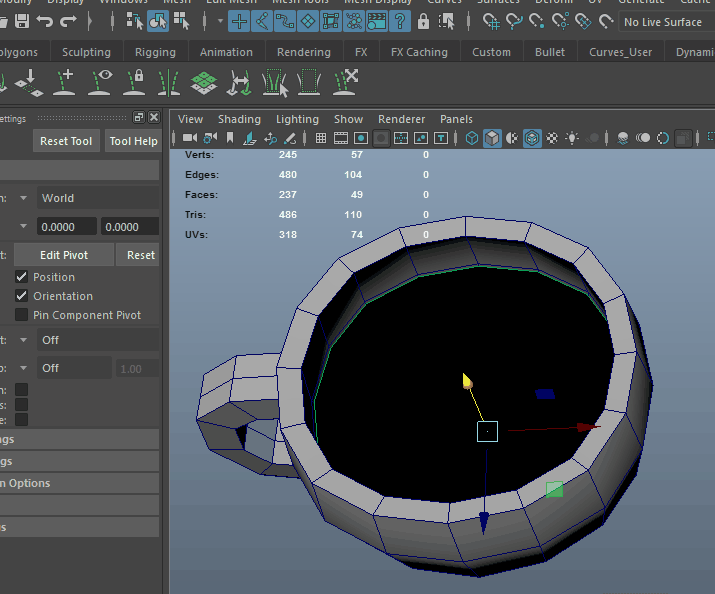Expand the collapsed 'n Options' section
This screenshot has width=715, height=594.
coord(79,483)
